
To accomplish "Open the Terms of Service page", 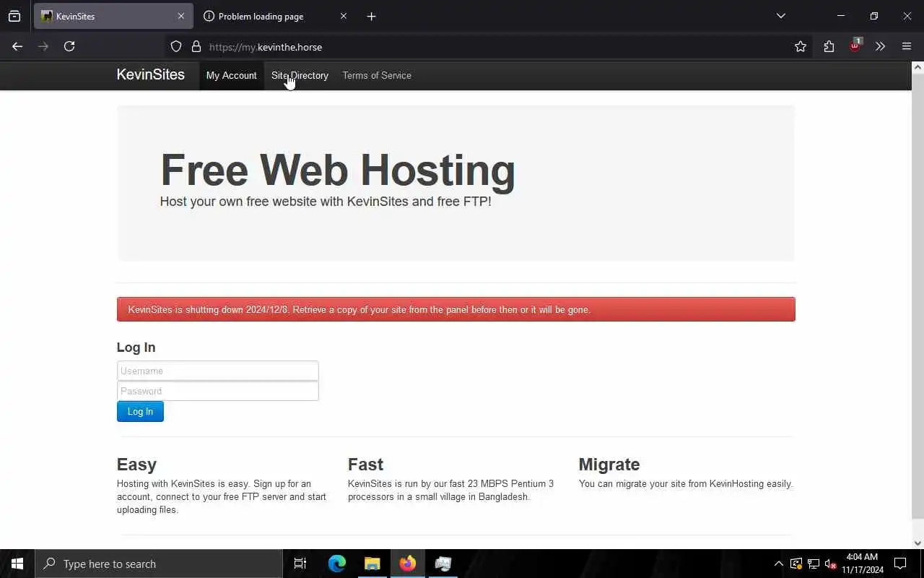I will point(377,75).
